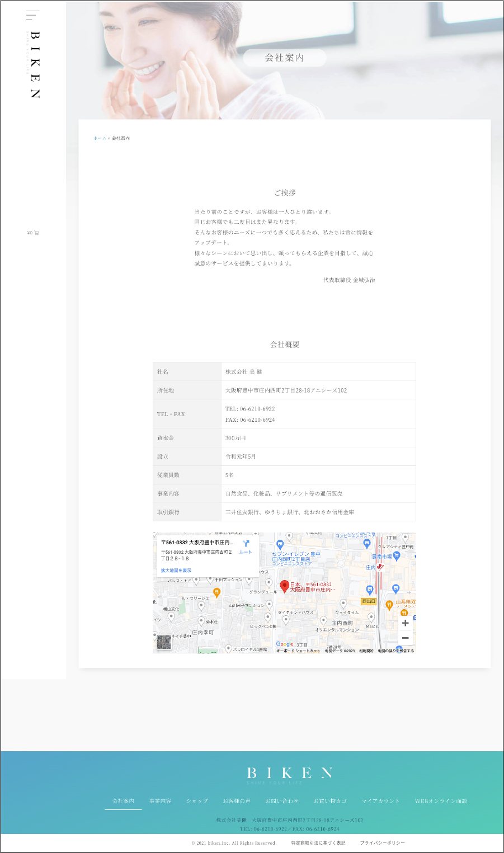Viewport: 504px width, 853px height.
Task: Open the shopping cart ¥0 icon
Action: pyautogui.click(x=33, y=233)
